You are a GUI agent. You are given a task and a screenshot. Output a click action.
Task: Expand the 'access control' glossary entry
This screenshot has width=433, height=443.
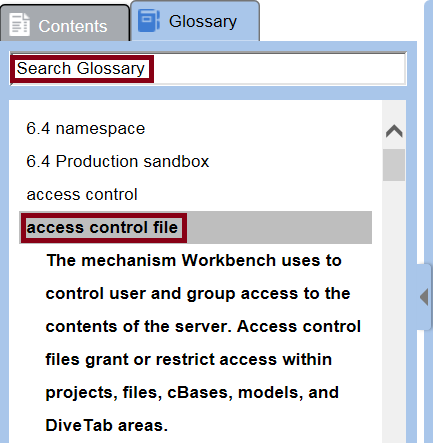[x=82, y=194]
